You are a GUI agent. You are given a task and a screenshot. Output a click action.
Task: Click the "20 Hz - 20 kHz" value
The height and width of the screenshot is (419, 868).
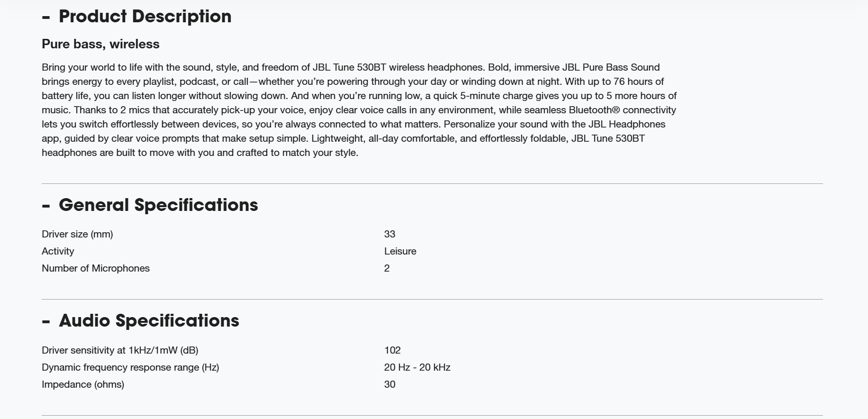417,367
